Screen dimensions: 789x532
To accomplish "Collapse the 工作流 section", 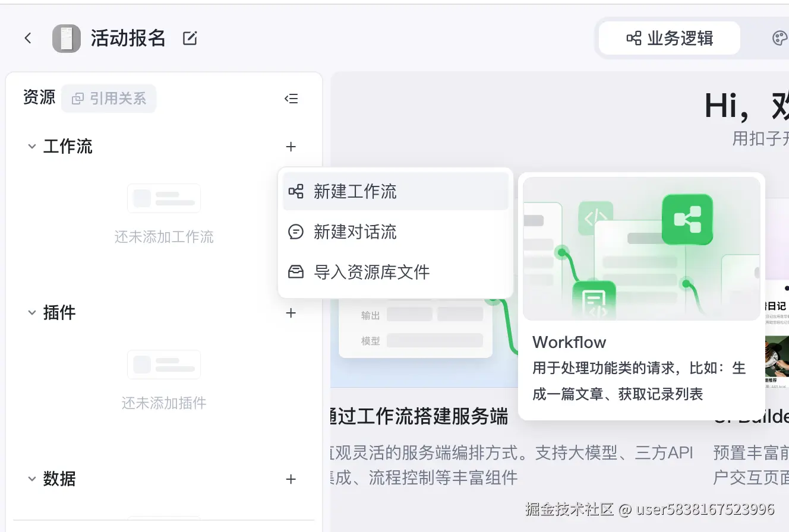I will coord(31,146).
